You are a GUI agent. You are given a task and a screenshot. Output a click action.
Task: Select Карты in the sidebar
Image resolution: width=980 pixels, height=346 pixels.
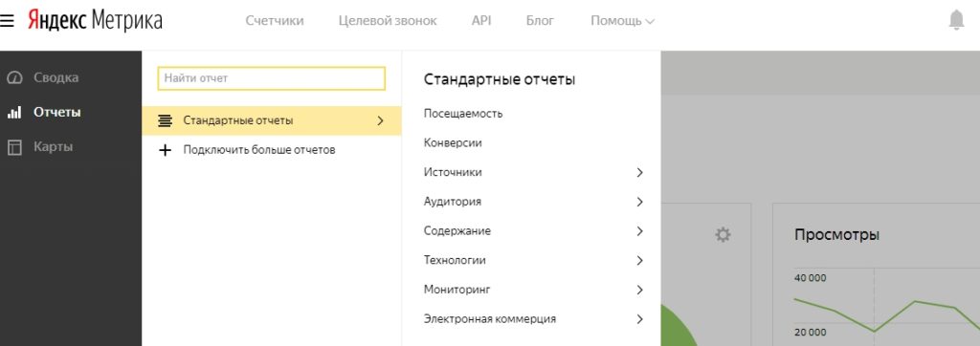(x=54, y=147)
